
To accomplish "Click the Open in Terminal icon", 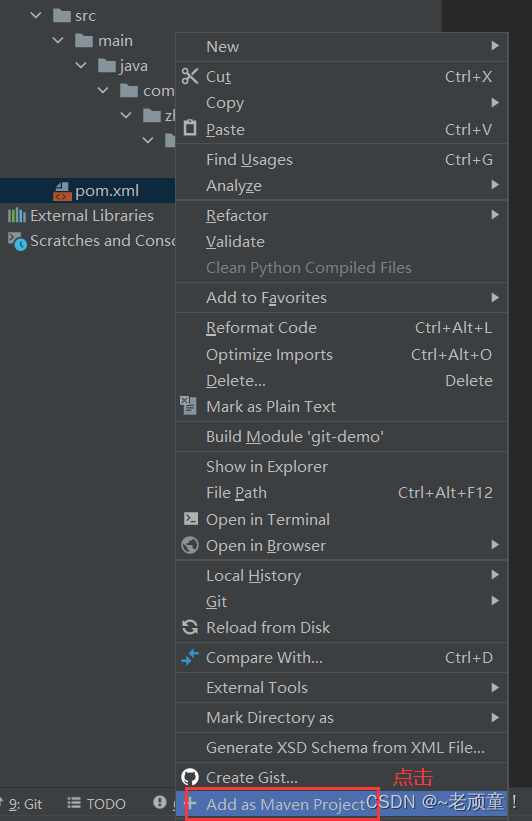I will coord(191,518).
